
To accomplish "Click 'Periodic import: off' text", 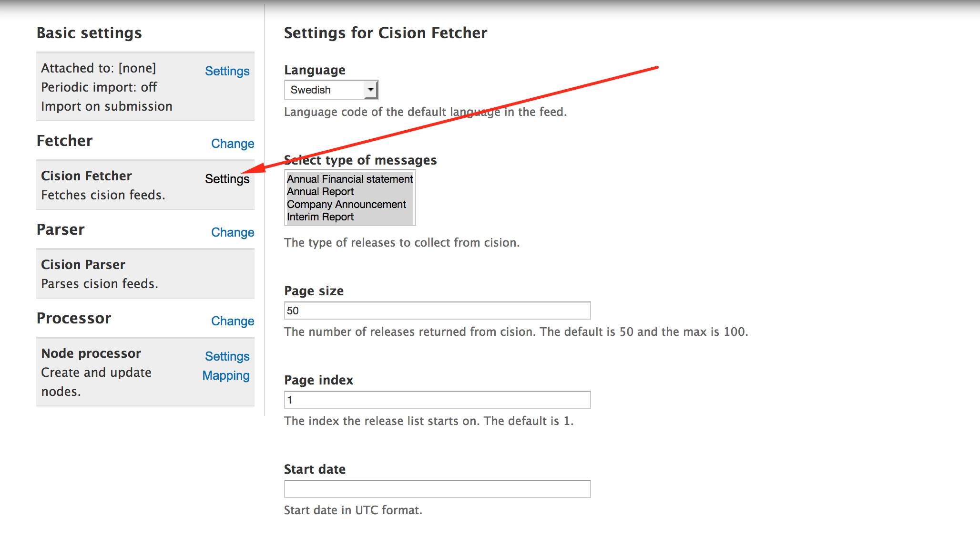I will [x=99, y=87].
